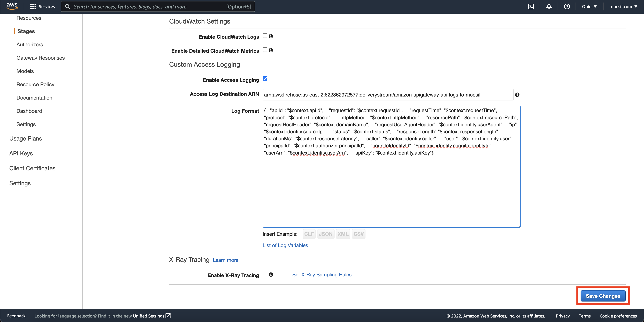This screenshot has width=644, height=322.
Task: Uncheck Enable Access Logging
Action: [265, 79]
